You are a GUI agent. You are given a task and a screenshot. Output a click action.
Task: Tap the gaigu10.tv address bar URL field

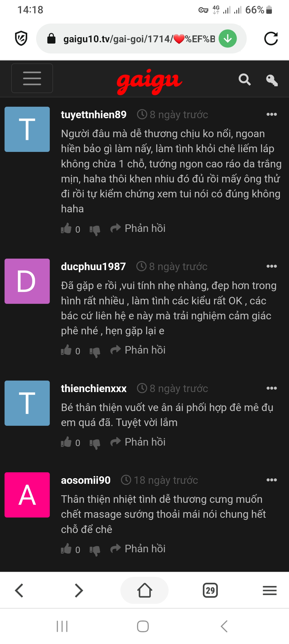click(x=139, y=39)
